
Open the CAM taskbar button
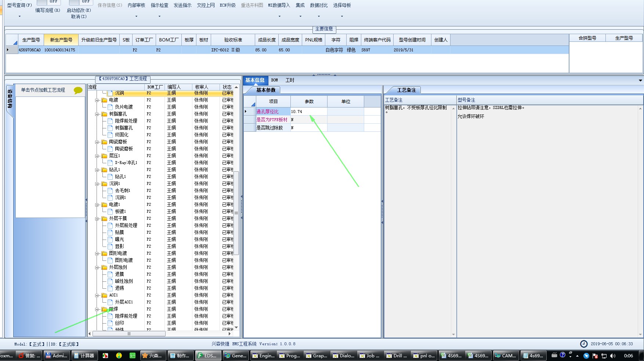coord(506,355)
